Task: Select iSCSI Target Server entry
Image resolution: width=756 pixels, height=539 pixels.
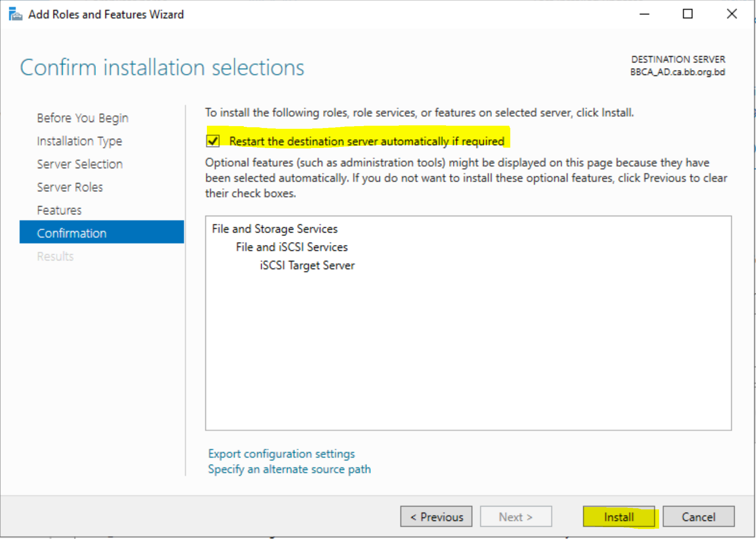Action: point(307,265)
